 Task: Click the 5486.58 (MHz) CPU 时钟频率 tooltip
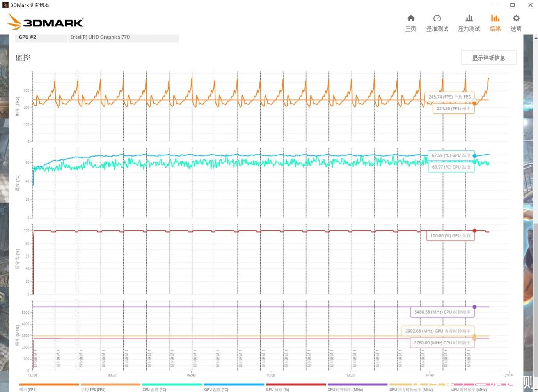(442, 312)
